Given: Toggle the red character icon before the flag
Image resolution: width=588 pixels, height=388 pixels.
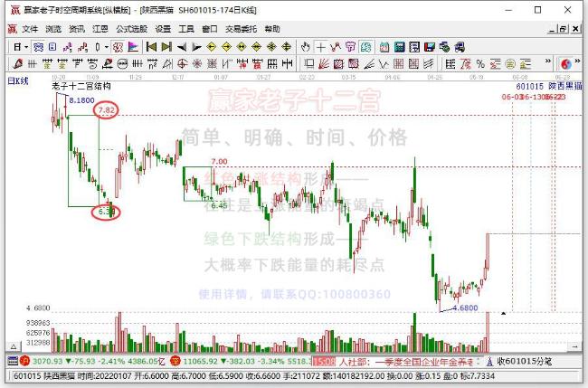Looking at the screenshot, I should [x=118, y=47].
